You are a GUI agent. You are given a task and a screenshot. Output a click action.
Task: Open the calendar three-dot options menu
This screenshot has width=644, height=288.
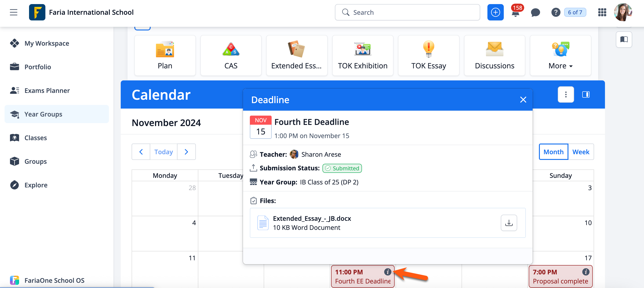565,94
